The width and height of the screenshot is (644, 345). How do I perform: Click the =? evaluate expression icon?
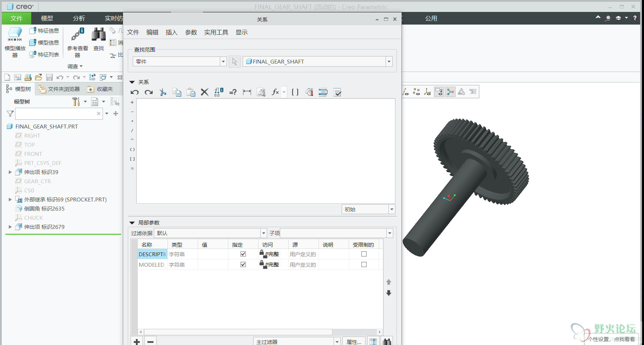[233, 92]
